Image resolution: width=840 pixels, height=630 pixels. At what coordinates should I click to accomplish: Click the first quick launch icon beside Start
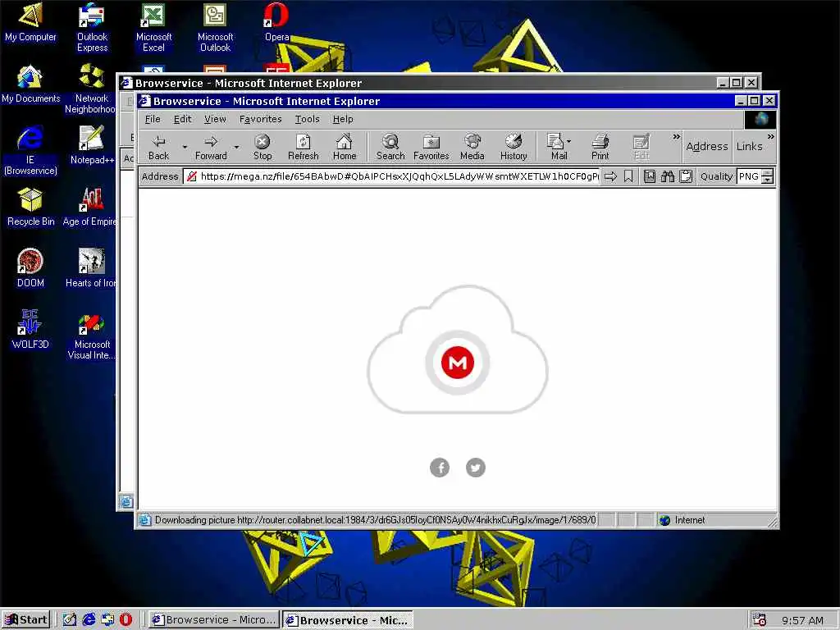tap(70, 620)
